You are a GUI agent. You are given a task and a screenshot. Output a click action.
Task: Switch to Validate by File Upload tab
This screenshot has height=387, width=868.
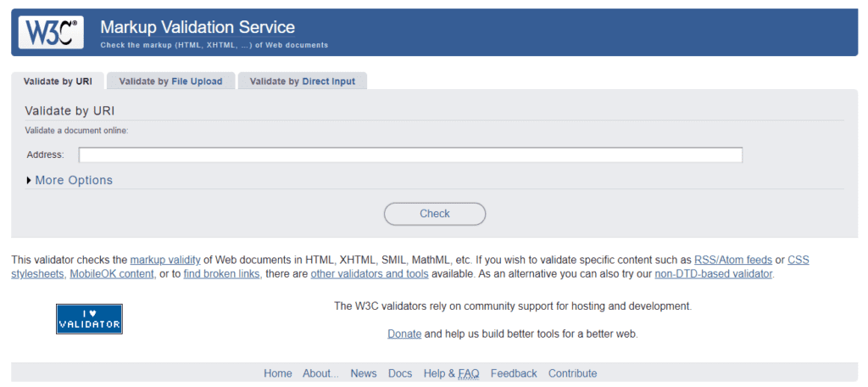[x=170, y=81]
